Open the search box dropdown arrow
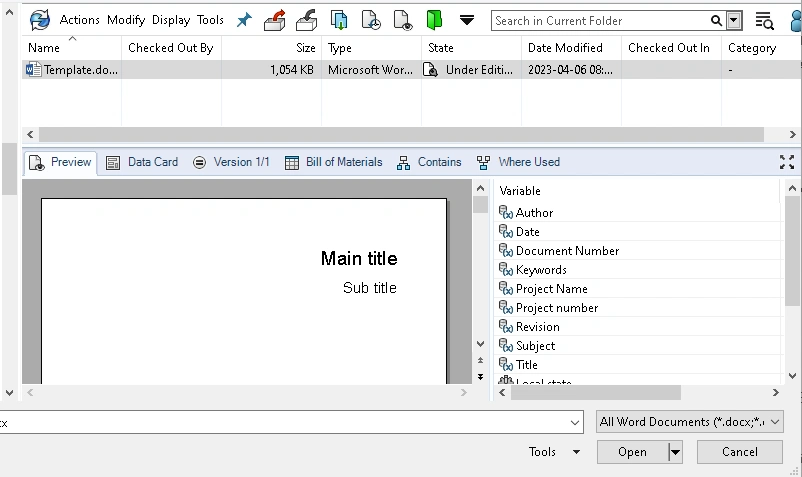This screenshot has width=802, height=477. [x=734, y=20]
